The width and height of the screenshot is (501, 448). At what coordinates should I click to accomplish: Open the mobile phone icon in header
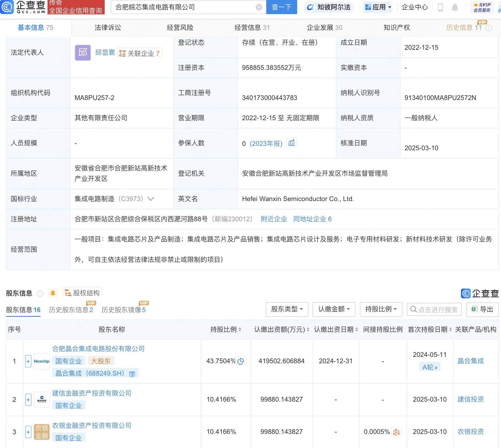441,7
